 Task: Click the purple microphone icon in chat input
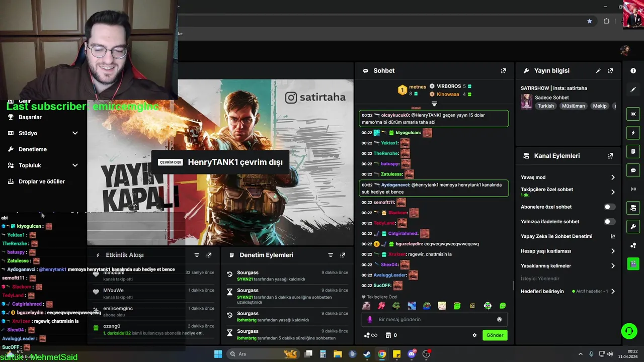tap(370, 319)
